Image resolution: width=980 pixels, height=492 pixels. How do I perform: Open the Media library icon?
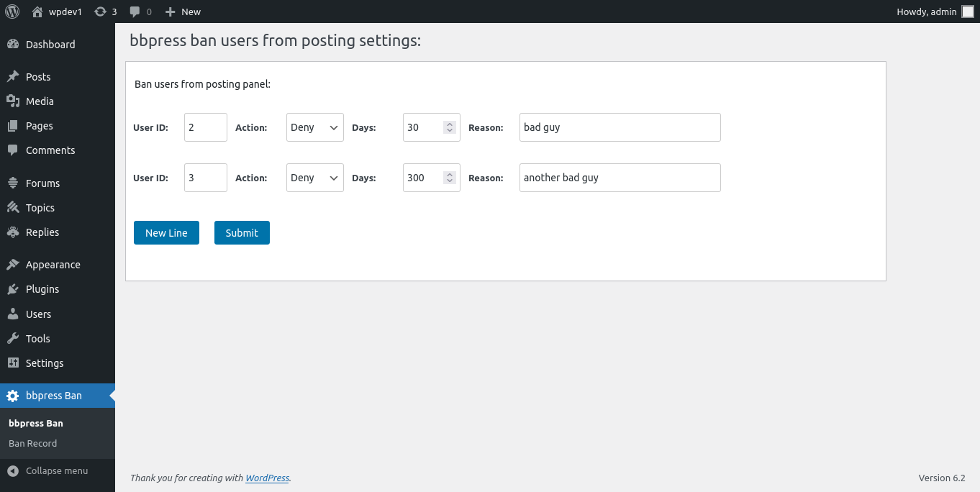click(x=14, y=101)
